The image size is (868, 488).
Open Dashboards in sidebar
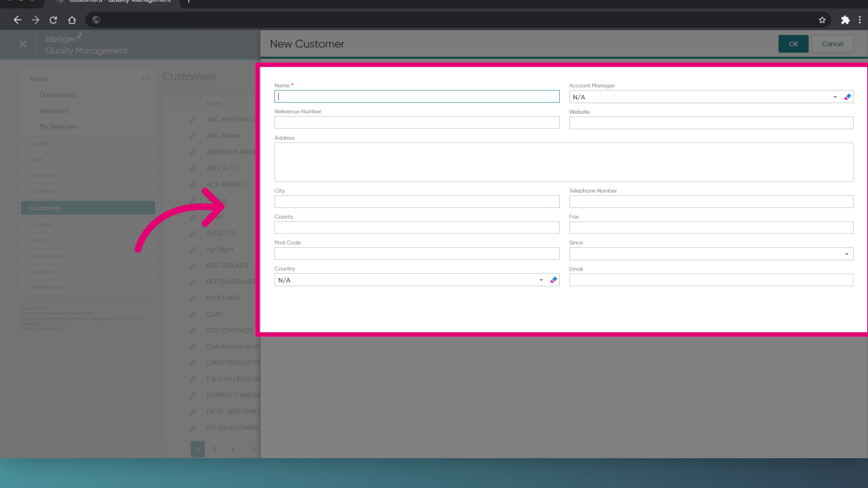pyautogui.click(x=57, y=95)
